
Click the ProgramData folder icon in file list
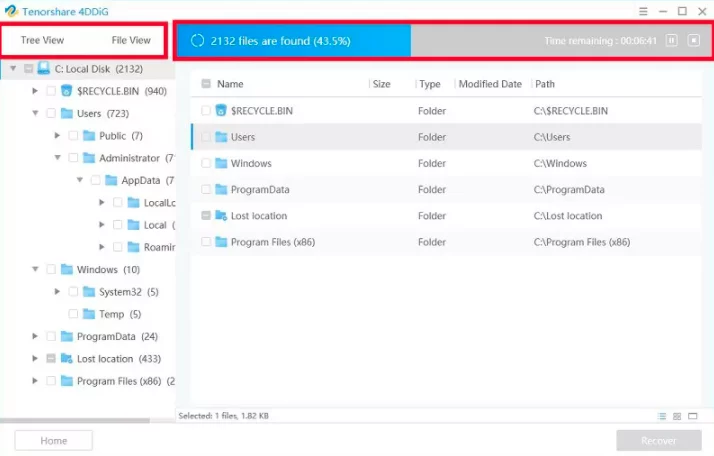[221, 189]
